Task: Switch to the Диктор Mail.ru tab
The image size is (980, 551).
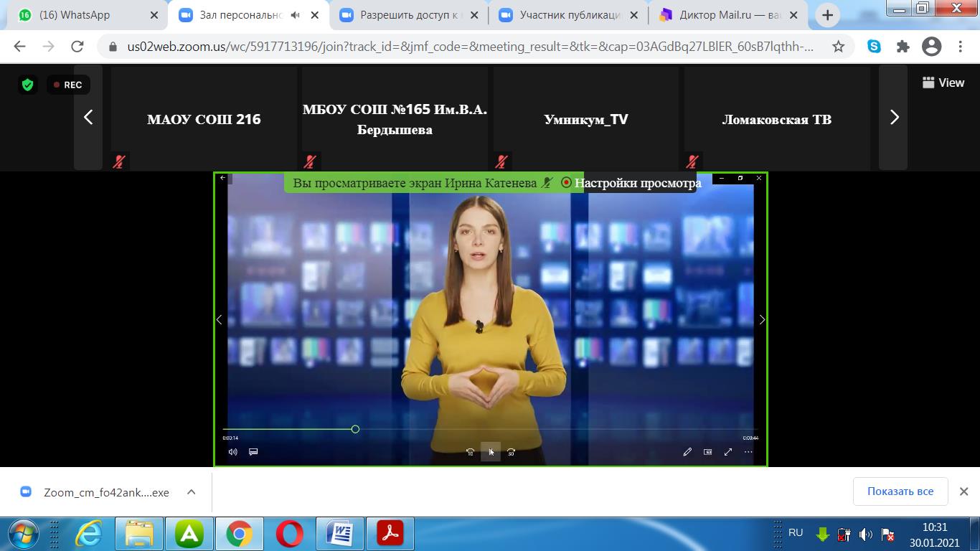Action: pyautogui.click(x=725, y=15)
